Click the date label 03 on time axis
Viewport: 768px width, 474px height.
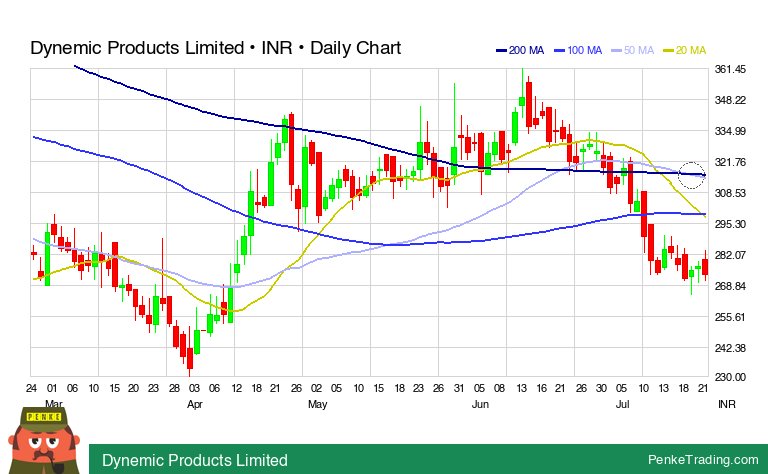(194, 388)
